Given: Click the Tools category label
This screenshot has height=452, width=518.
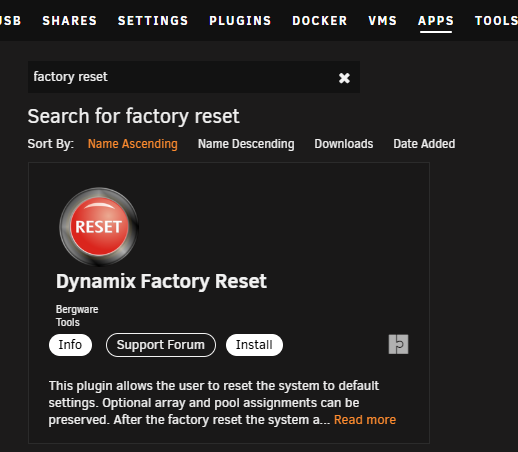Looking at the screenshot, I should (68, 322).
